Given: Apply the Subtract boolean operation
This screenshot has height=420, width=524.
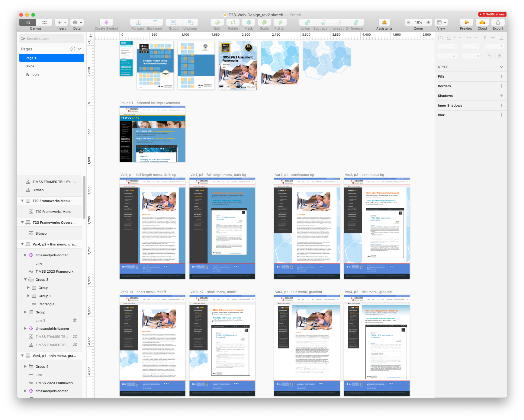Looking at the screenshot, I should pyautogui.click(x=323, y=22).
